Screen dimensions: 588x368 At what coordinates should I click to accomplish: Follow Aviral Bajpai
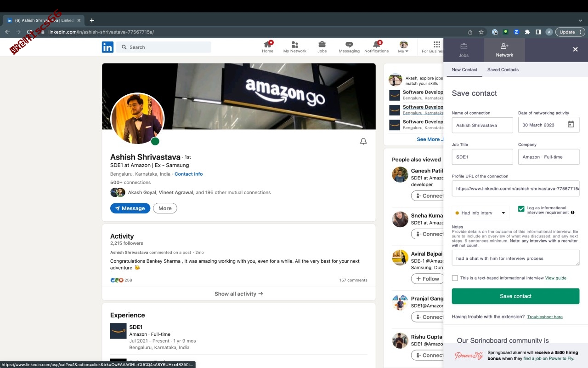click(x=428, y=279)
